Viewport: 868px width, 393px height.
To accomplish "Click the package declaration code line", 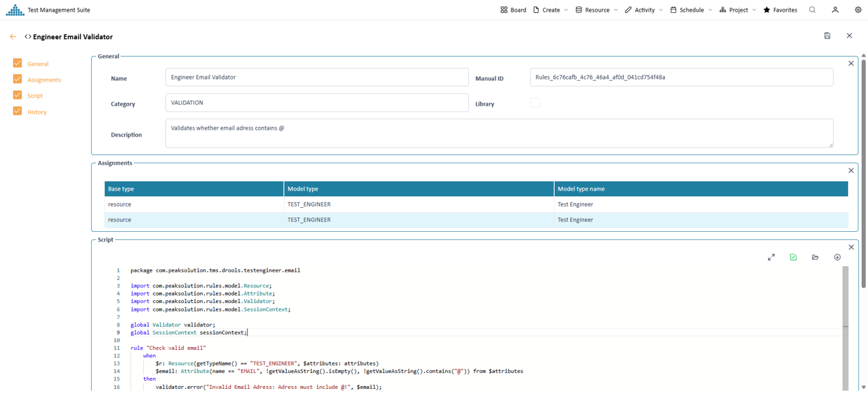I will tap(215, 270).
